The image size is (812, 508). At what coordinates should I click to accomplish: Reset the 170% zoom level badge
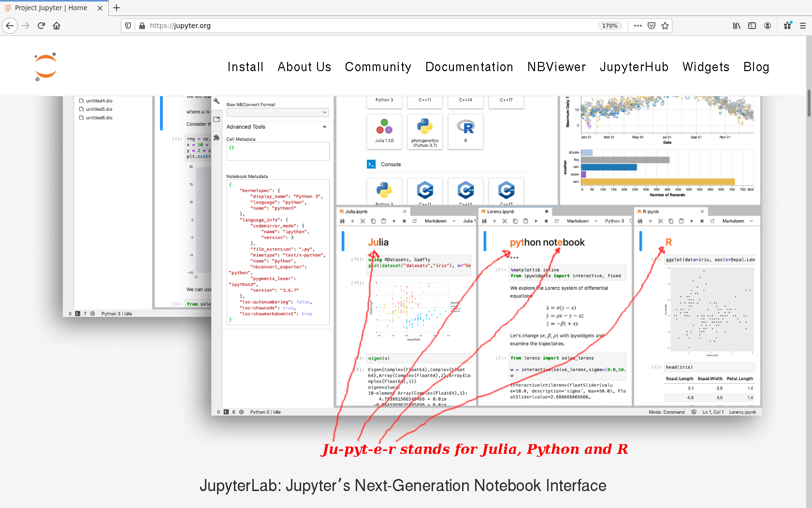click(x=610, y=26)
